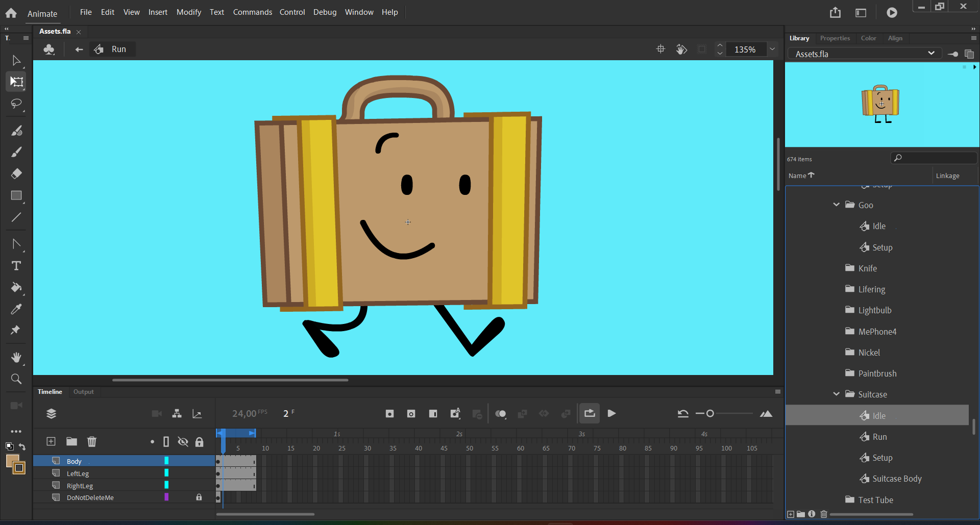
Task: Open the Timeline panel options menu
Action: click(x=777, y=392)
